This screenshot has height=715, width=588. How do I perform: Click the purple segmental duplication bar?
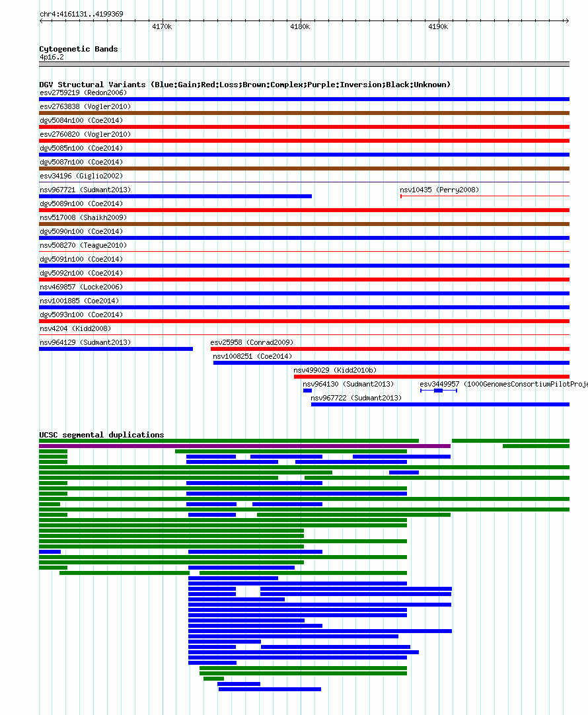point(244,446)
